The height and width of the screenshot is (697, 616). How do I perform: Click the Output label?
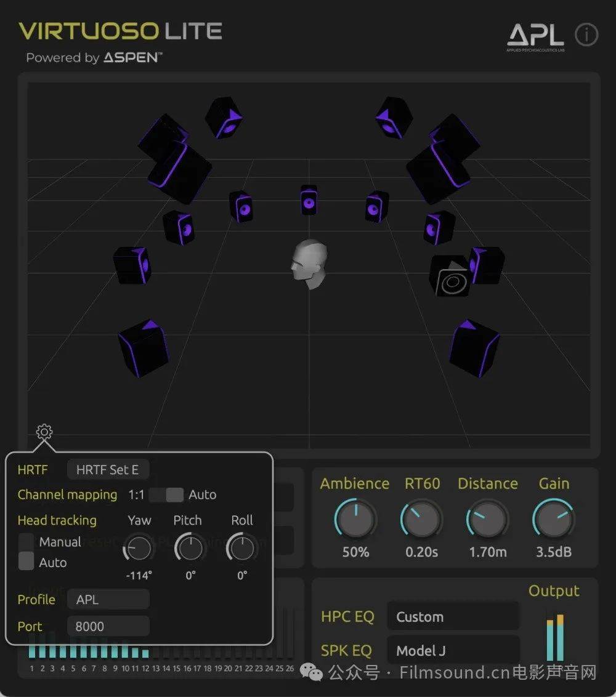(554, 590)
